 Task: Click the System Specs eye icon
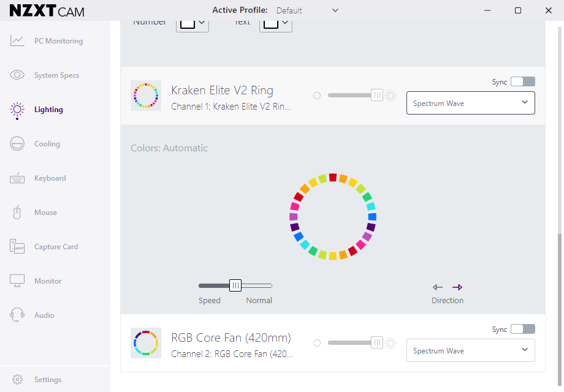click(17, 75)
